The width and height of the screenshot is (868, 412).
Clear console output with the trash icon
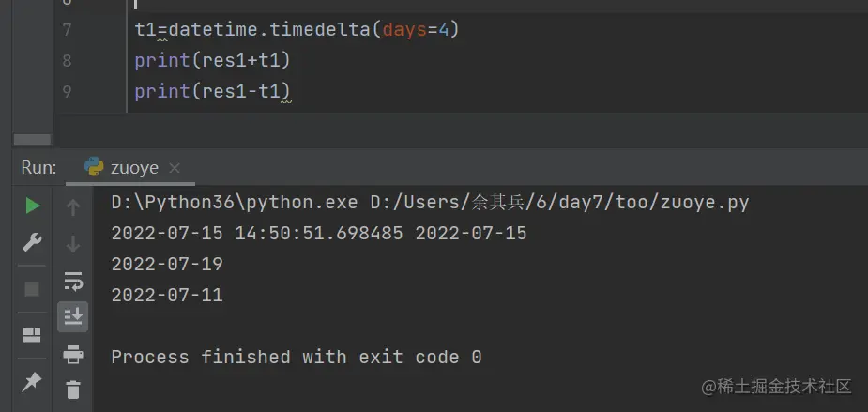click(x=72, y=389)
